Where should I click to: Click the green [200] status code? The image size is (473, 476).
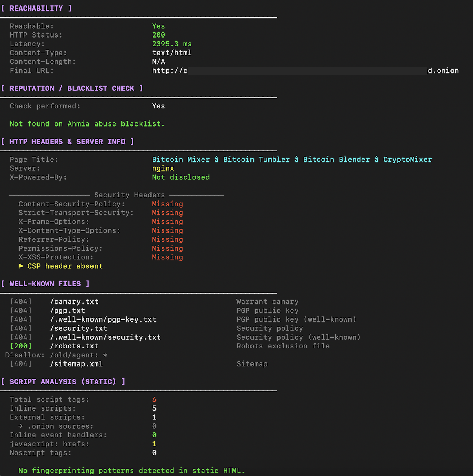click(x=21, y=346)
